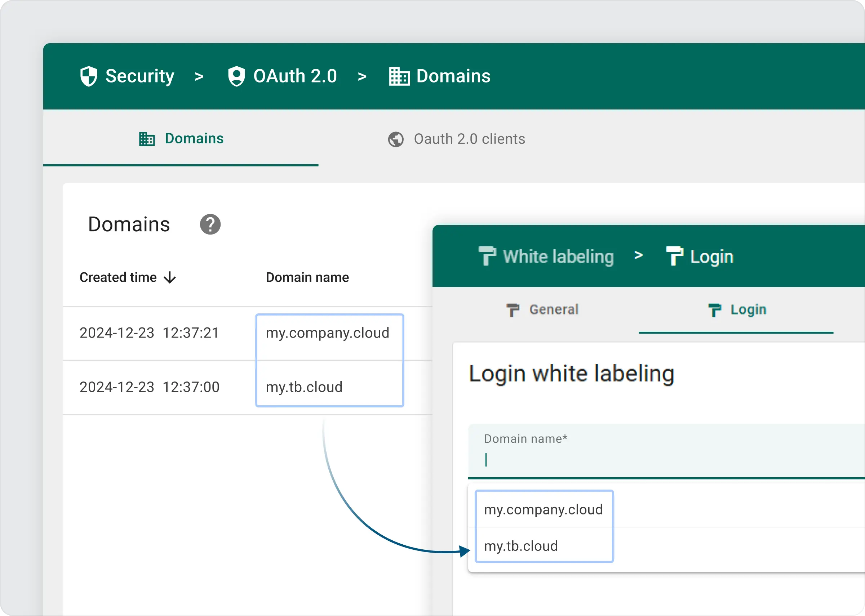
Task: Click the OAuth 2.0 shield-person icon
Action: pyautogui.click(x=236, y=76)
